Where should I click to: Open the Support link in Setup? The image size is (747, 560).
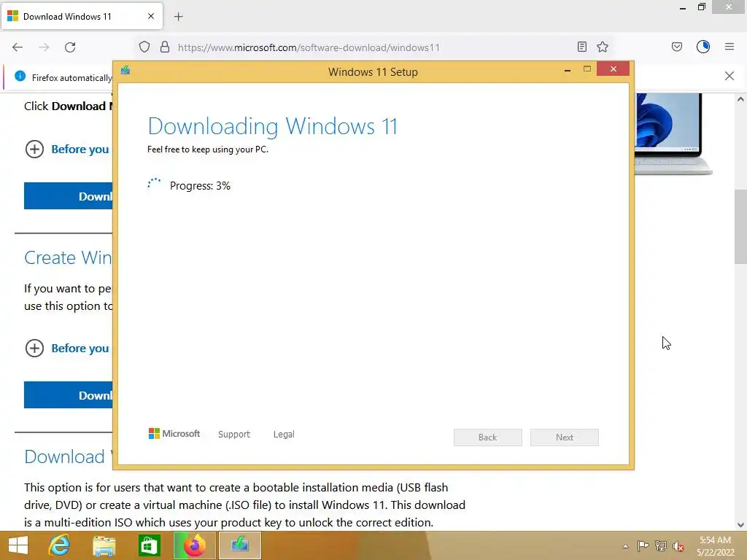[234, 435]
